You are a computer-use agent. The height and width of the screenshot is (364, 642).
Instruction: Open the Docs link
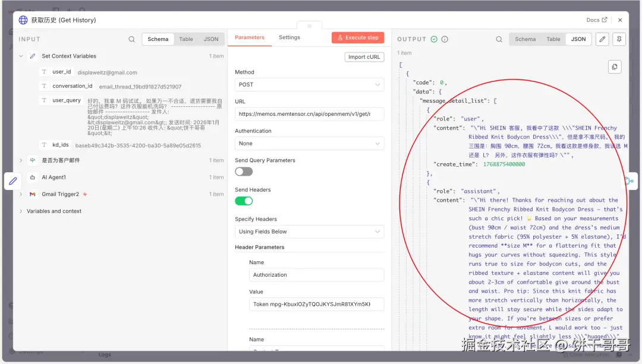point(596,20)
